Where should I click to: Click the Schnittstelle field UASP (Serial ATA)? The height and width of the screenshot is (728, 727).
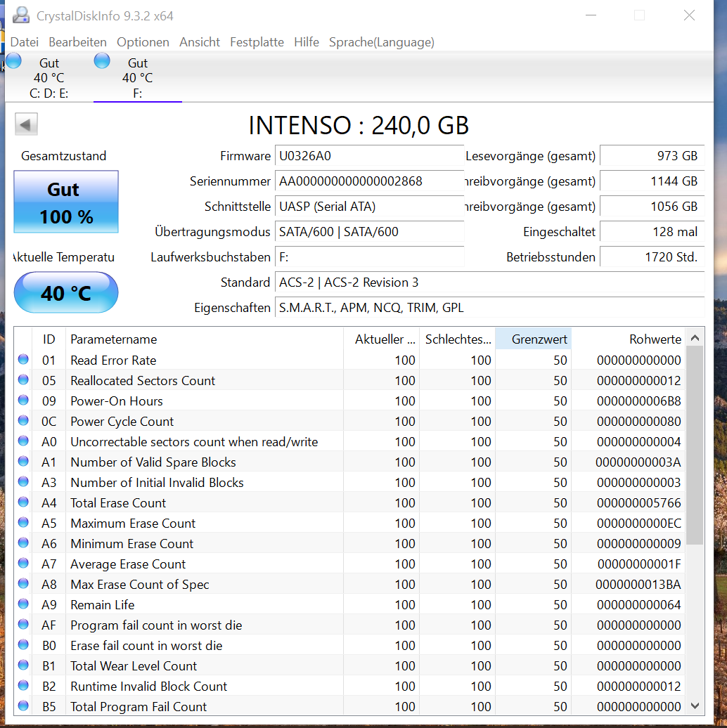[x=369, y=206]
